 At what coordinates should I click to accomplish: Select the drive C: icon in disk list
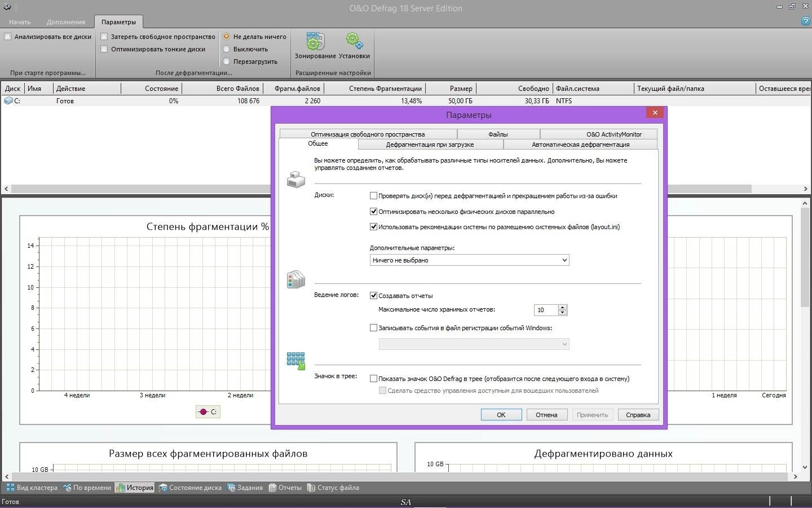pyautogui.click(x=8, y=101)
